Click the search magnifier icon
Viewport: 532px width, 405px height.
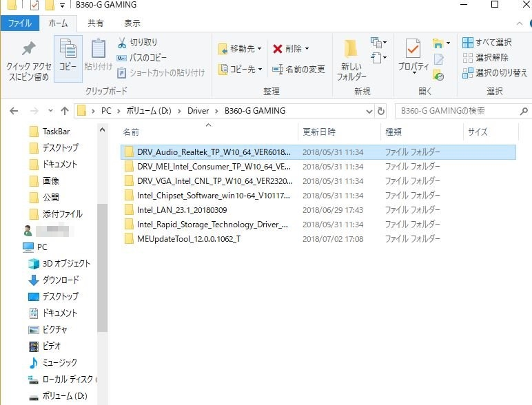[x=524, y=111]
